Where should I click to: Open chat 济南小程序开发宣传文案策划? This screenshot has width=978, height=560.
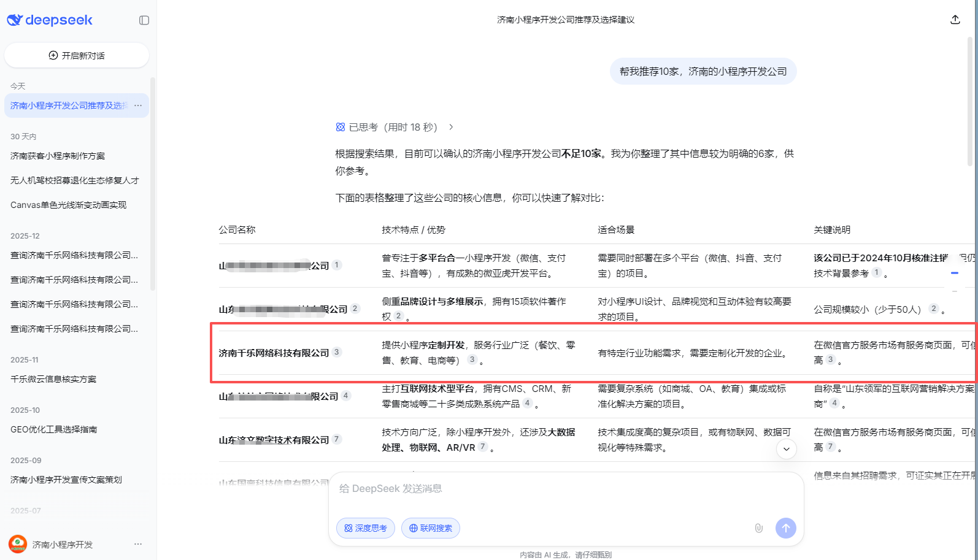[66, 480]
